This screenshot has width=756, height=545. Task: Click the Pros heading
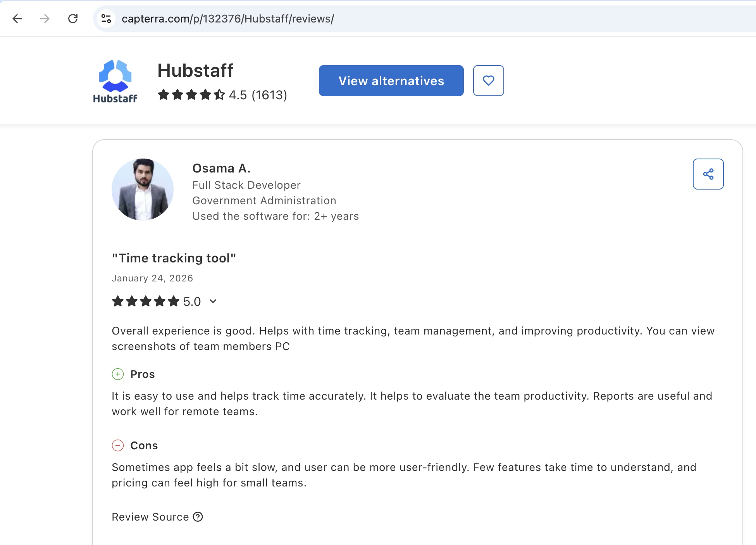coord(143,374)
